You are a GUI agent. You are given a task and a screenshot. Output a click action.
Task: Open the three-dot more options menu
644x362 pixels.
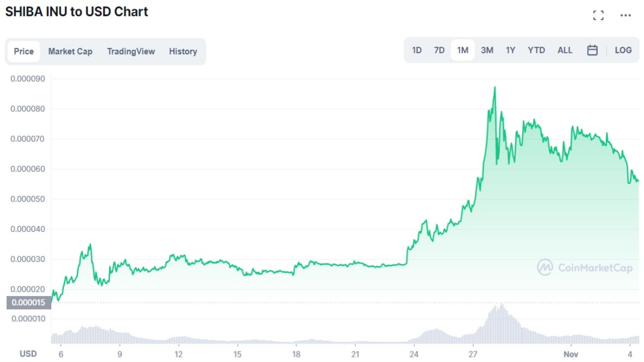(x=625, y=15)
